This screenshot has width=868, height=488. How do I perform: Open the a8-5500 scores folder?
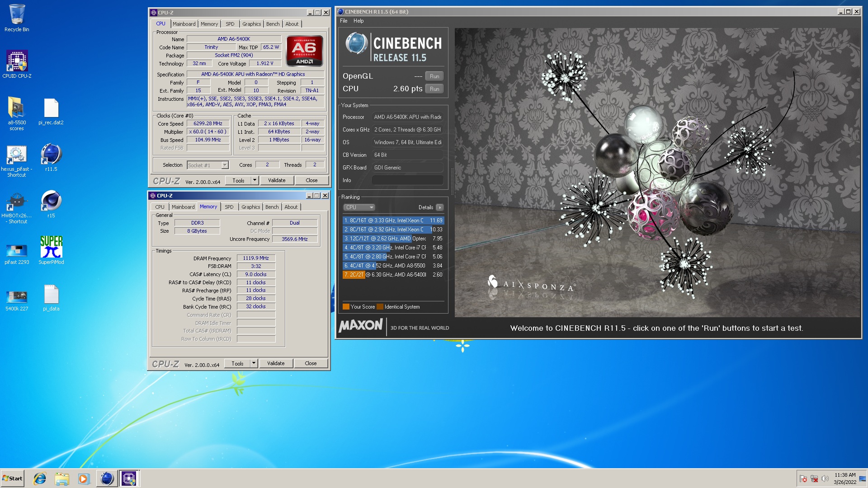pos(17,114)
